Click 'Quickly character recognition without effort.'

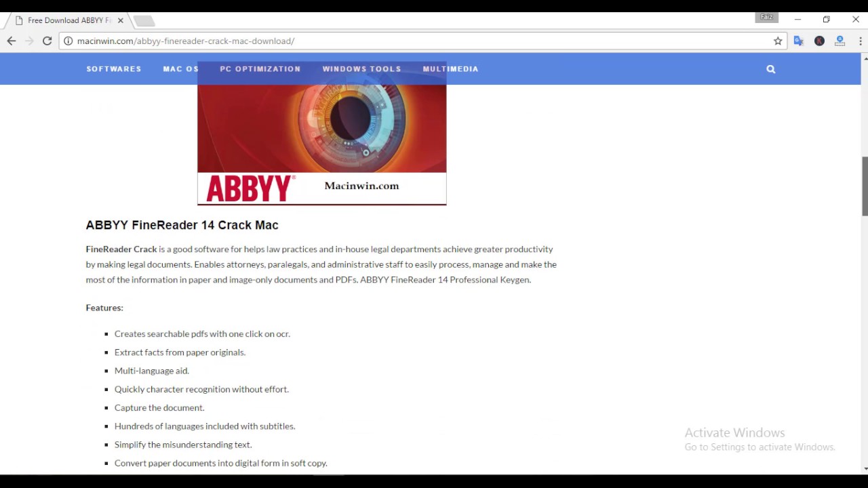coord(201,389)
